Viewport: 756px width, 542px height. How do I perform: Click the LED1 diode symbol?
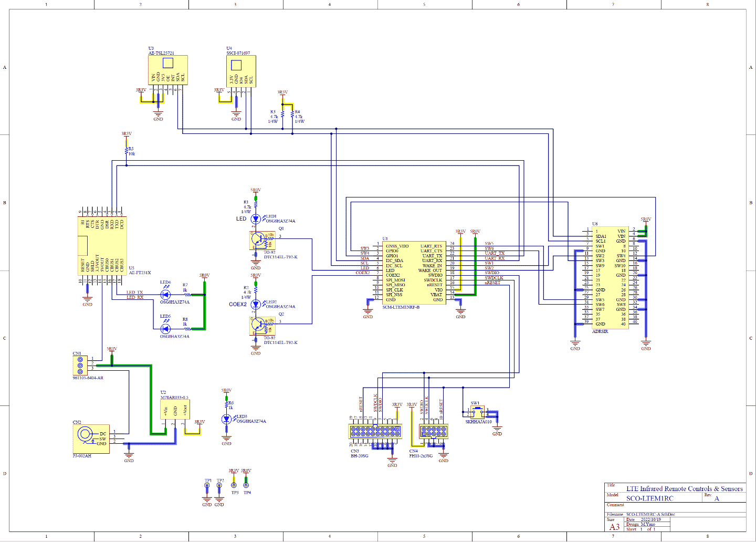(x=256, y=218)
